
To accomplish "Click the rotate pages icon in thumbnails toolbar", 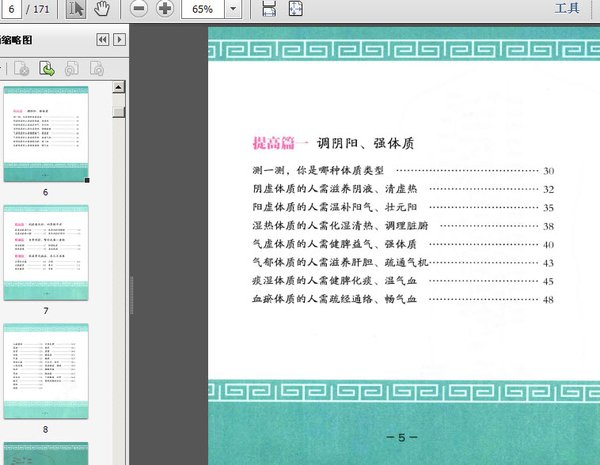I will [x=96, y=69].
